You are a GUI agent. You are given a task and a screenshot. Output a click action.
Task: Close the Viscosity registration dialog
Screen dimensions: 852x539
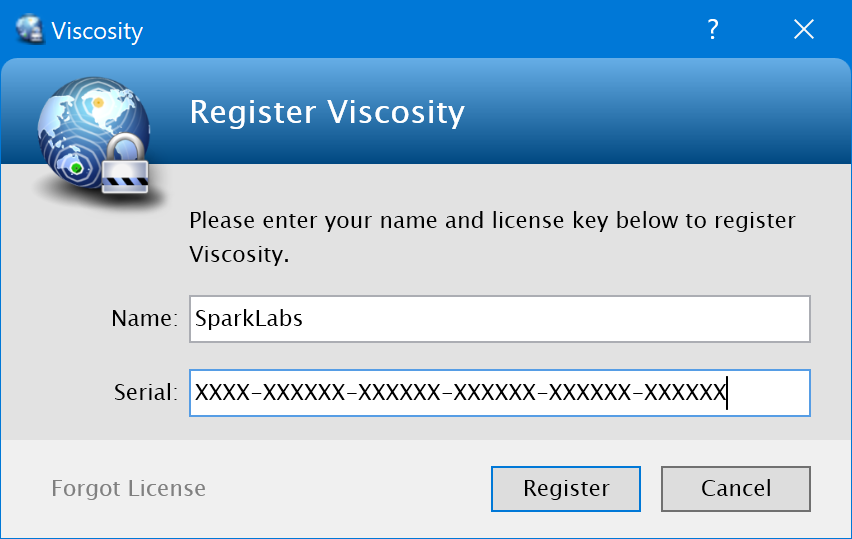tap(803, 30)
